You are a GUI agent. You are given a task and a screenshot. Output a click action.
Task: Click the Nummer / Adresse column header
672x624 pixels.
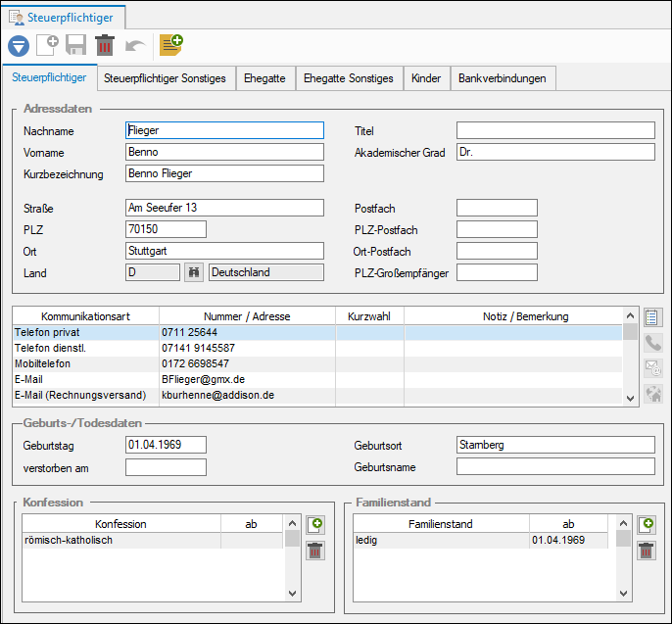click(247, 316)
